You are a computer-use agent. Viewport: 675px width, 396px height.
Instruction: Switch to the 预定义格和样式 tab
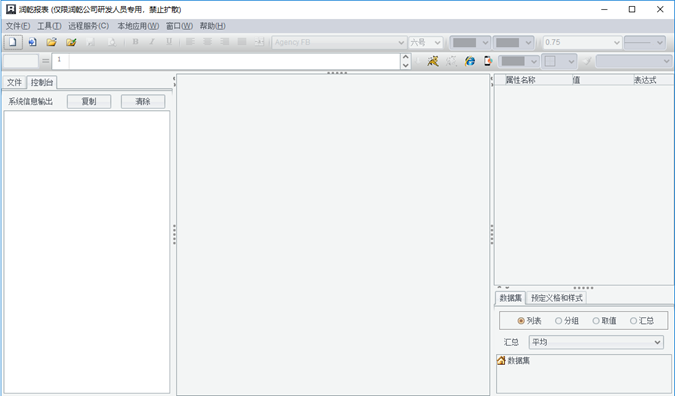tap(556, 298)
